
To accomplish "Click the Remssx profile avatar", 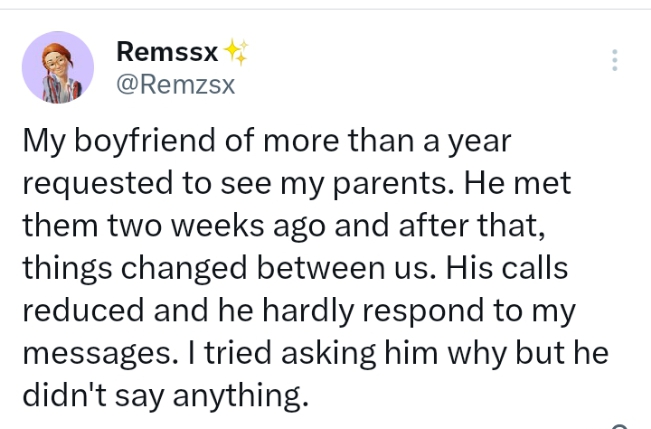I will (58, 67).
